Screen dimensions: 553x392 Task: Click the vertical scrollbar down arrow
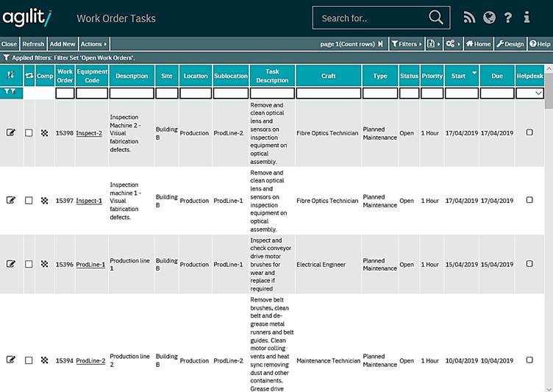[x=549, y=387]
